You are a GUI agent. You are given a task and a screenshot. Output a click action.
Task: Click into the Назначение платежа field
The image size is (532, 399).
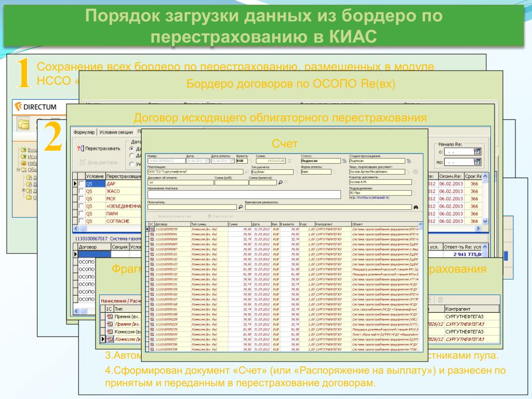click(244, 194)
